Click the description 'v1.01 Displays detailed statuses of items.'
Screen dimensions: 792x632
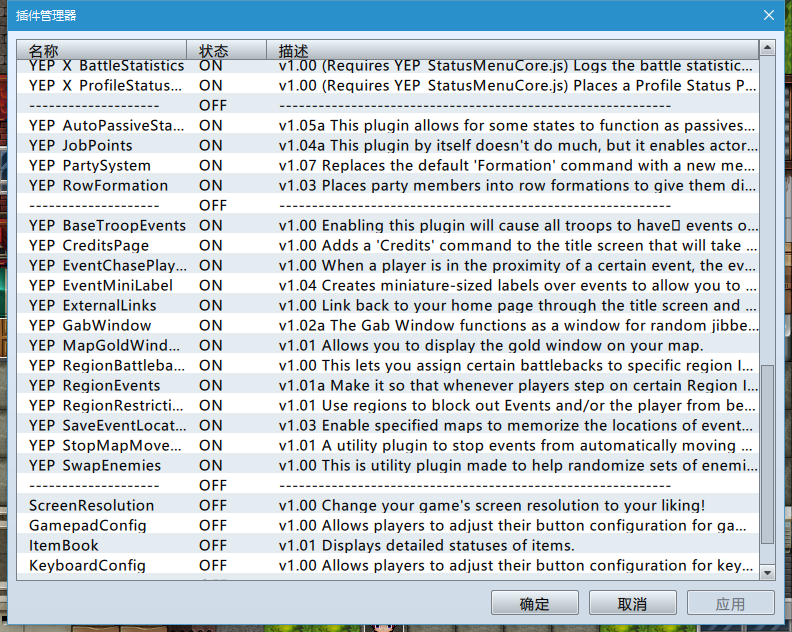point(427,546)
